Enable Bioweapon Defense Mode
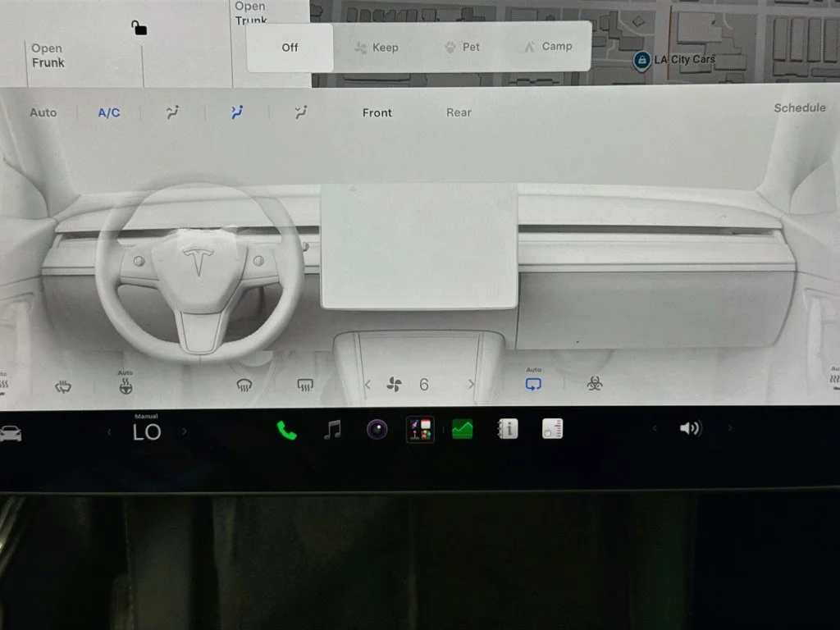The image size is (840, 630). coord(595,383)
